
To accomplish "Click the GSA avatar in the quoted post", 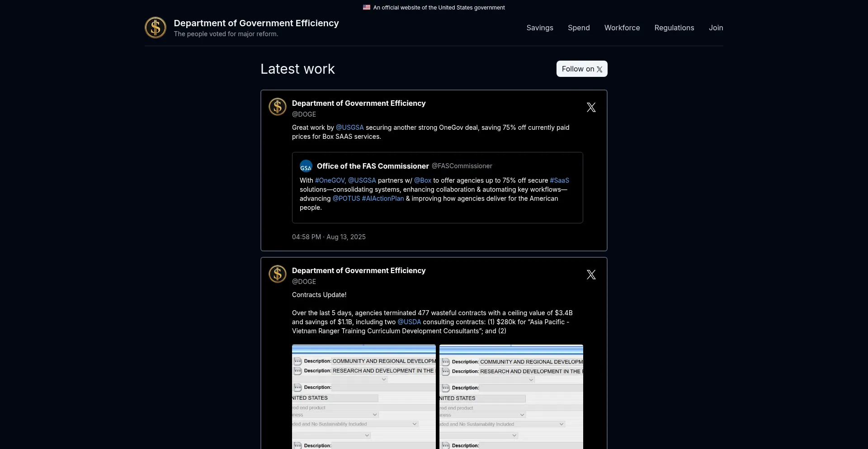I will [306, 166].
